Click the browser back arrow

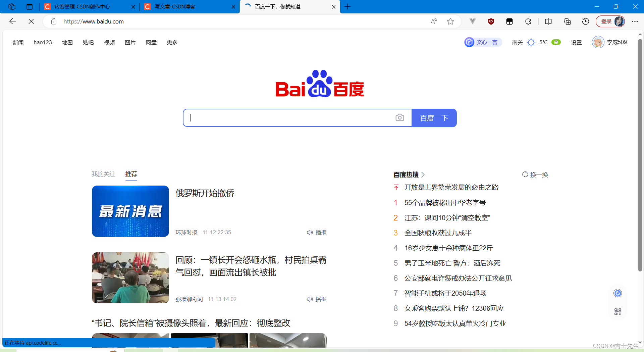click(13, 21)
